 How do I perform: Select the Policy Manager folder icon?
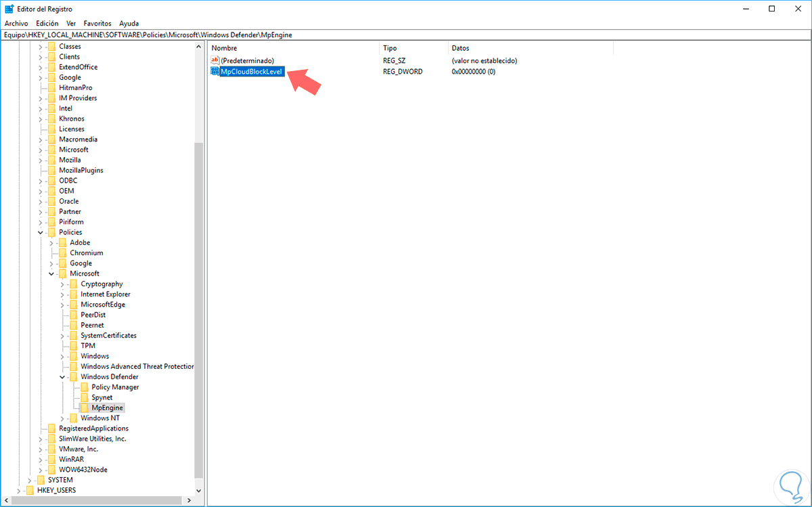85,387
